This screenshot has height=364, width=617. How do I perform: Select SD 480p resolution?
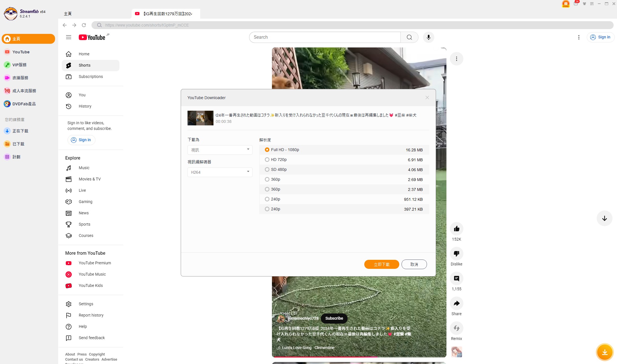tap(344, 170)
